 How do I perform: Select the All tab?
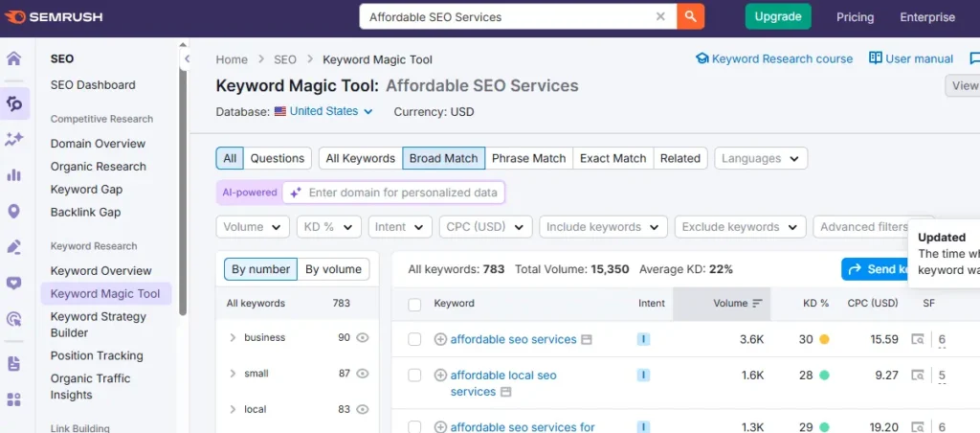(x=230, y=158)
